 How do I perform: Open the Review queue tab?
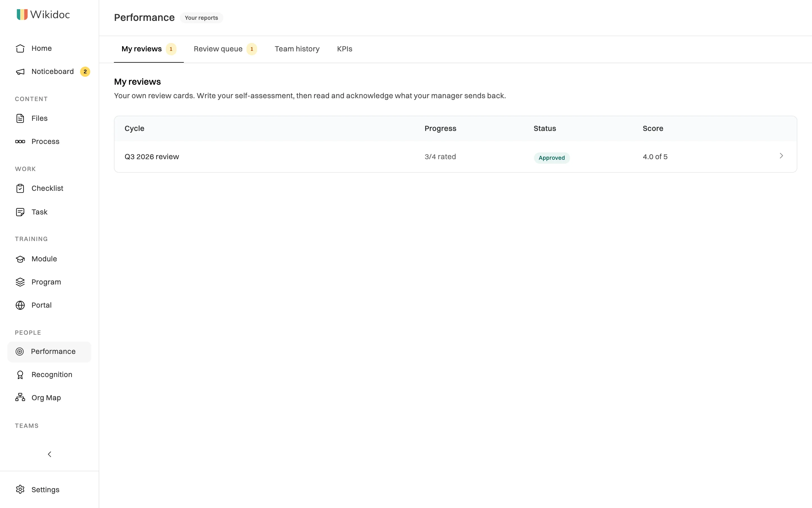pyautogui.click(x=225, y=49)
